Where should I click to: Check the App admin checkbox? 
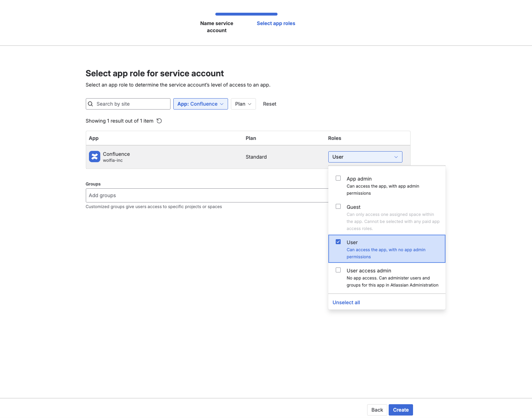[x=338, y=178]
